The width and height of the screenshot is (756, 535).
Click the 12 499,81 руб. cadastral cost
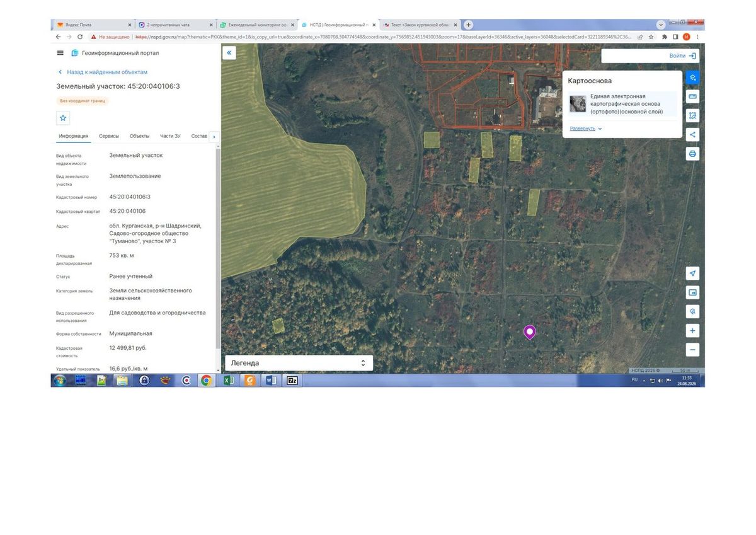128,347
